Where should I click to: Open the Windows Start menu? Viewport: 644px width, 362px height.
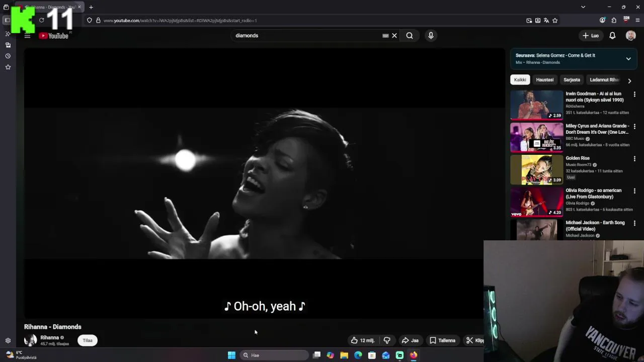pyautogui.click(x=231, y=355)
